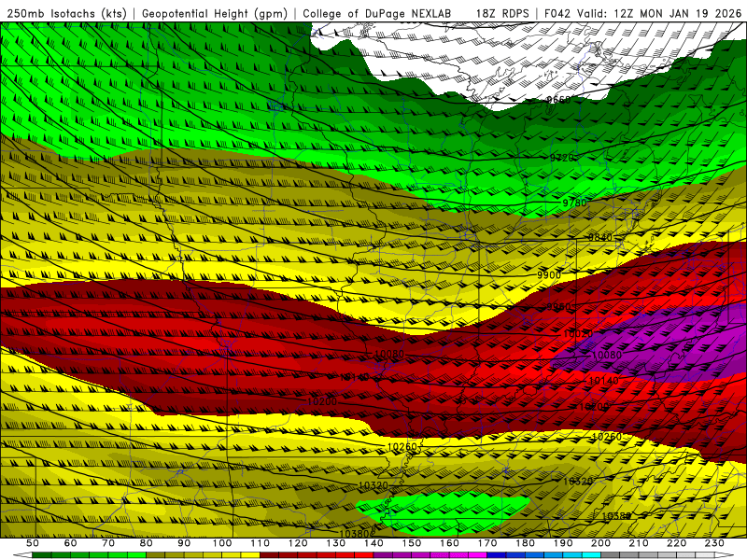The image size is (747, 560).
Task: Select the 9720 height contour label
Action: coord(562,158)
